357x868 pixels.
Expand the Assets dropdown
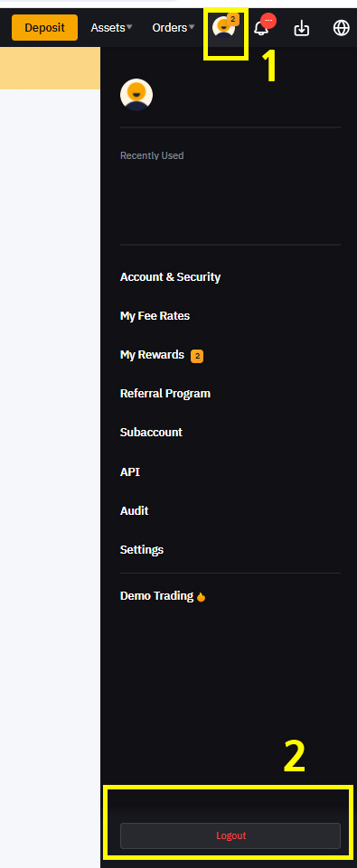coord(111,27)
